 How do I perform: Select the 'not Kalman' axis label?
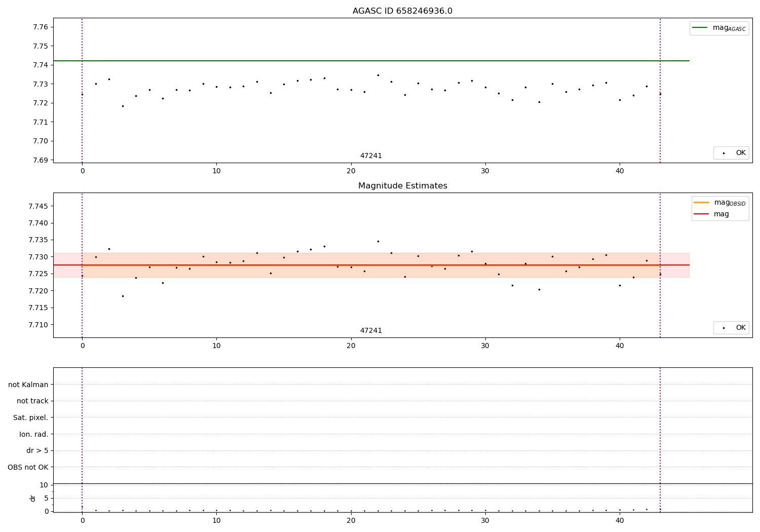[28, 385]
